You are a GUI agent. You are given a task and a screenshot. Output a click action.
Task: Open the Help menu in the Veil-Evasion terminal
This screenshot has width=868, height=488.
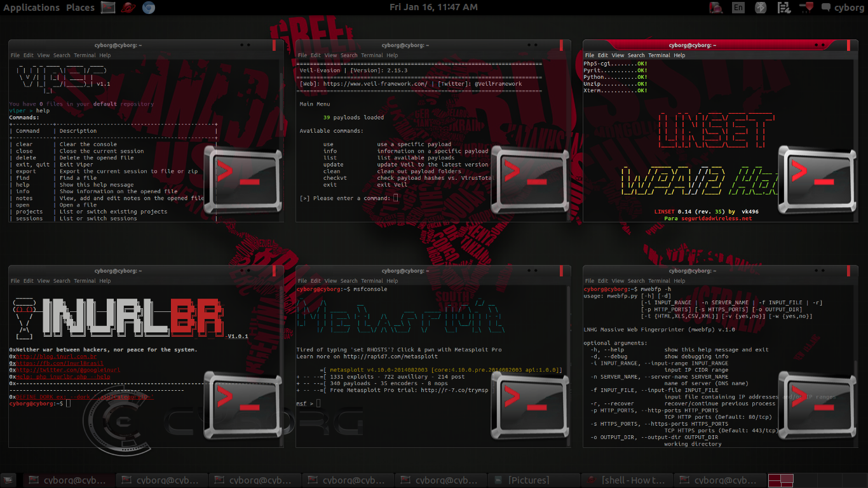pos(392,55)
